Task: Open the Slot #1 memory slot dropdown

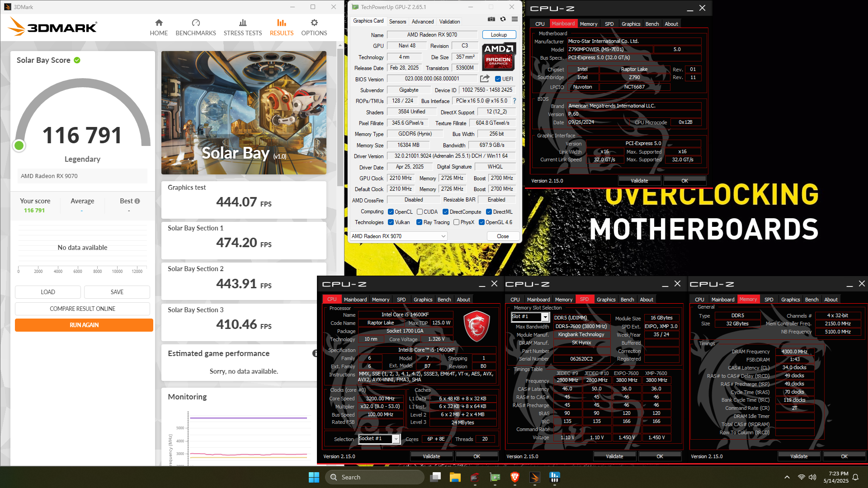Action: click(530, 317)
